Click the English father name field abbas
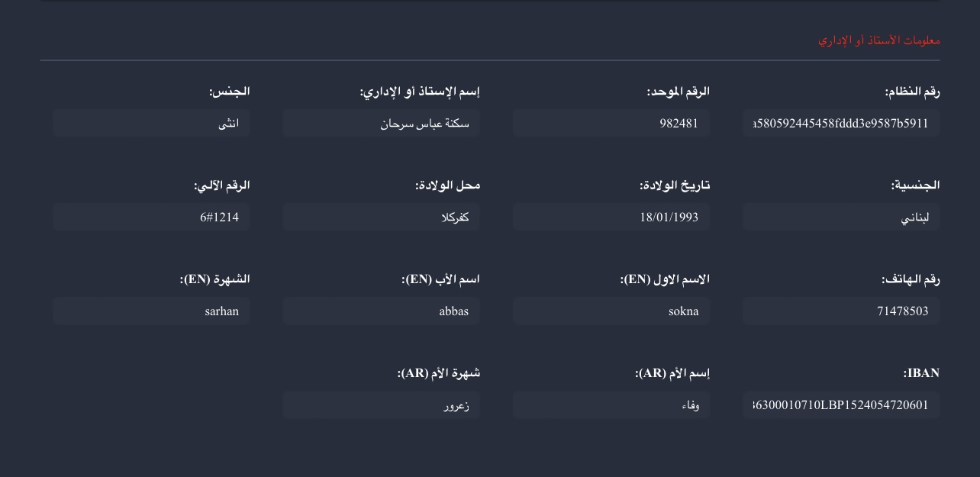 coord(381,311)
